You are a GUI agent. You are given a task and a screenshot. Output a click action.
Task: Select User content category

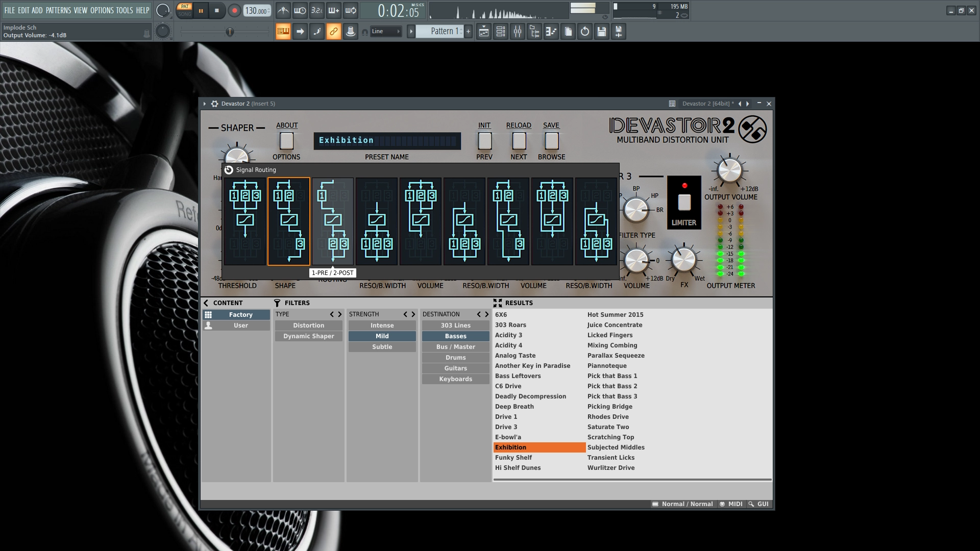[236, 325]
